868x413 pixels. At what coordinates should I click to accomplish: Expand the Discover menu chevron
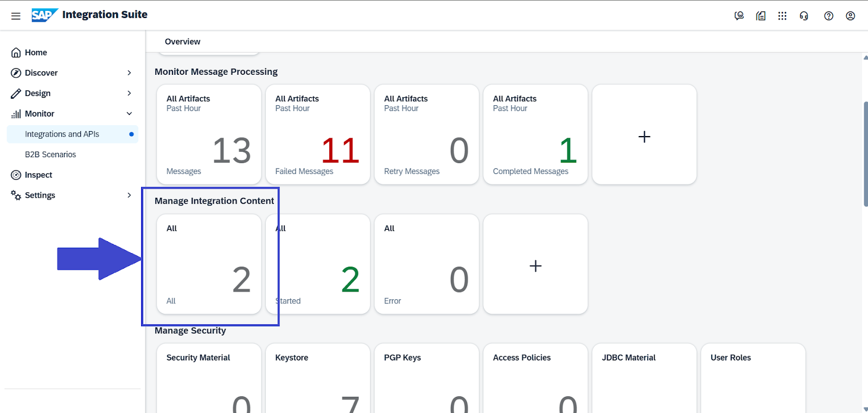(x=129, y=73)
